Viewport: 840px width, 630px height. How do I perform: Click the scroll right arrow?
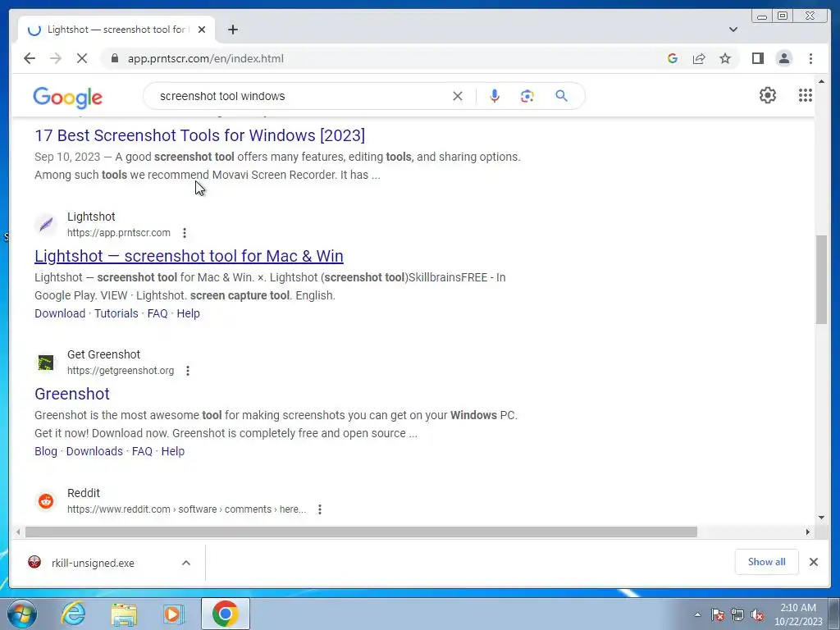point(808,532)
